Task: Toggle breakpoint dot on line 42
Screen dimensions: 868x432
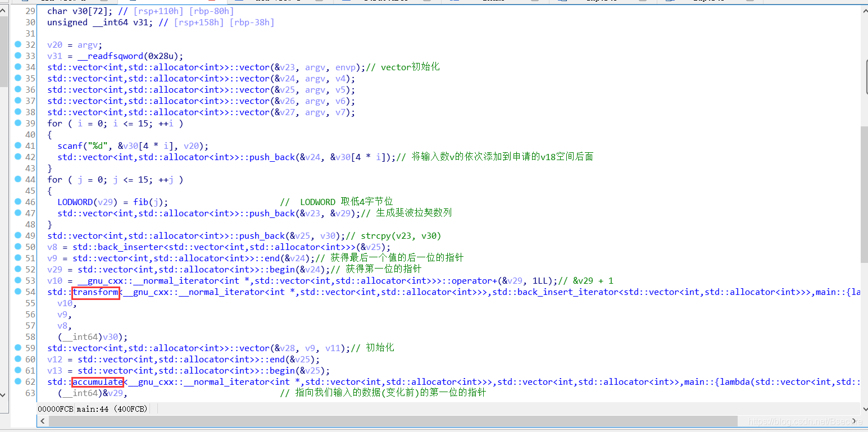Action: point(18,157)
